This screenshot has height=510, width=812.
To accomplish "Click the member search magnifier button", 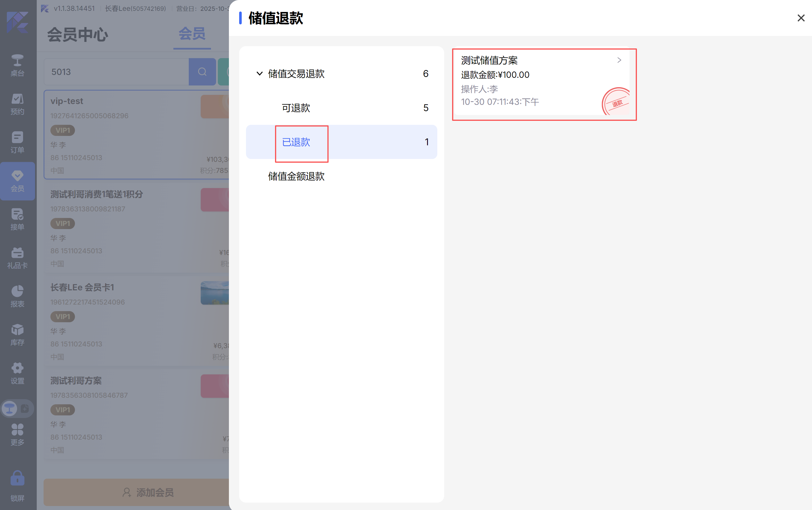I will (202, 72).
